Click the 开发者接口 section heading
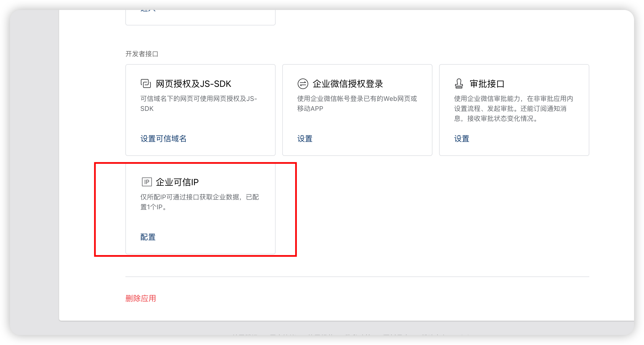The width and height of the screenshot is (644, 345). (x=142, y=54)
